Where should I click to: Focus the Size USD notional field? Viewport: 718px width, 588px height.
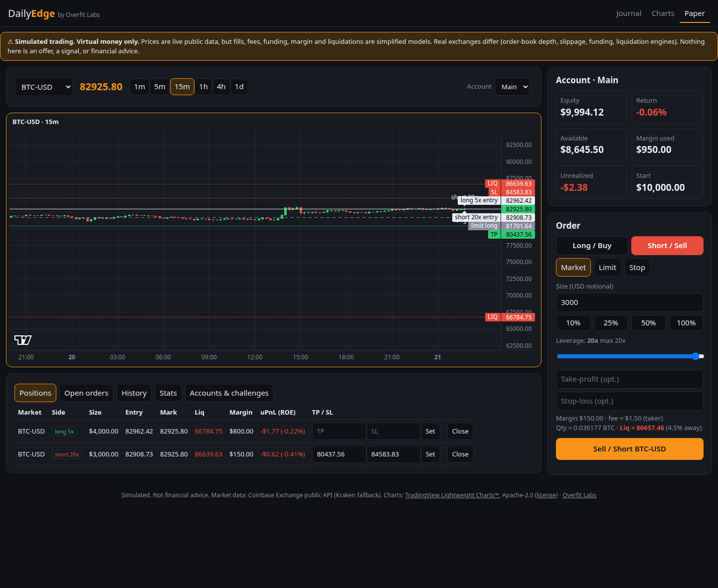(x=630, y=302)
